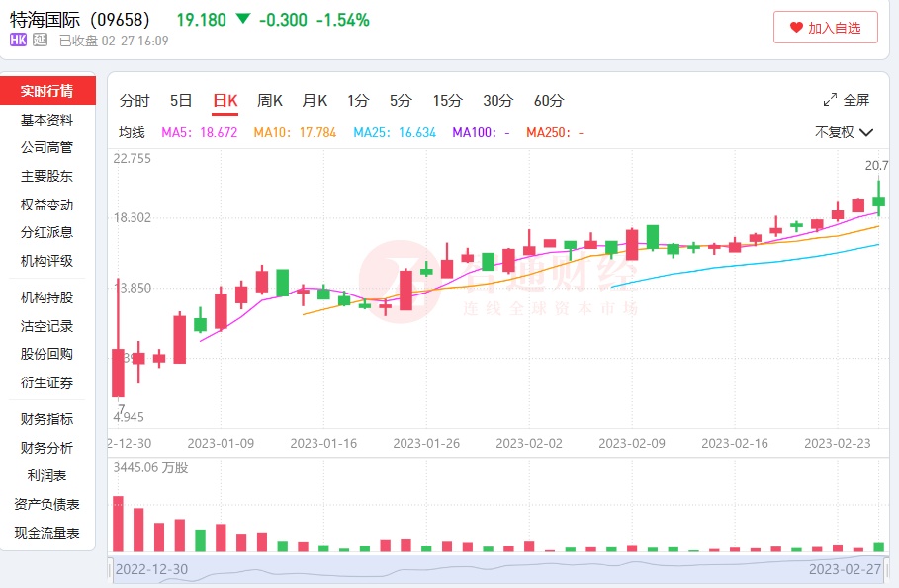Click the MA5: 18.672 indicator label
This screenshot has height=588, width=899.
click(x=199, y=133)
